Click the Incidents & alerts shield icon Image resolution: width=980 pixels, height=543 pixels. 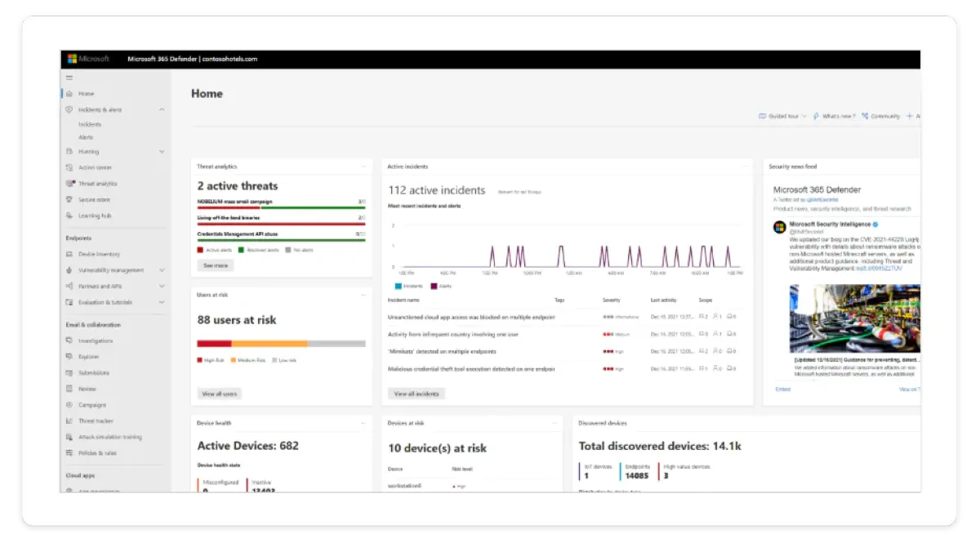click(69, 109)
